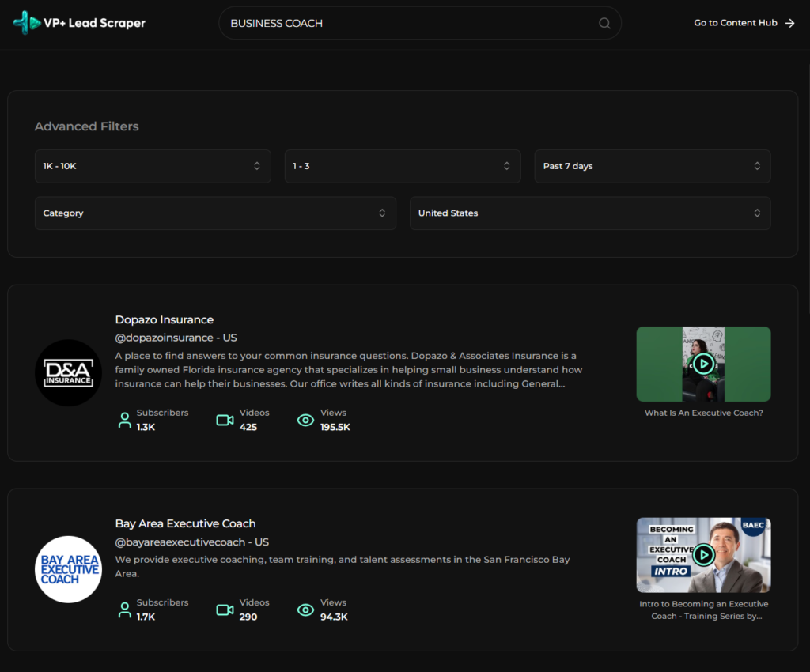Click the 1.3K subscribers value
The image size is (810, 672).
146,428
